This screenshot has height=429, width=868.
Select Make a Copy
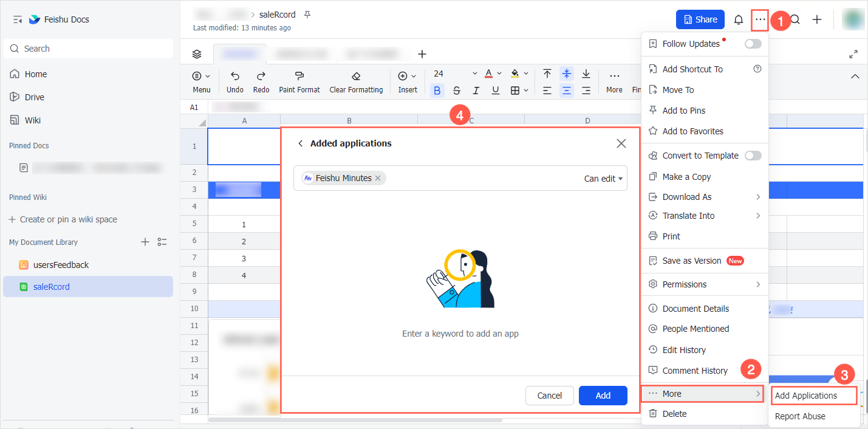click(705, 177)
